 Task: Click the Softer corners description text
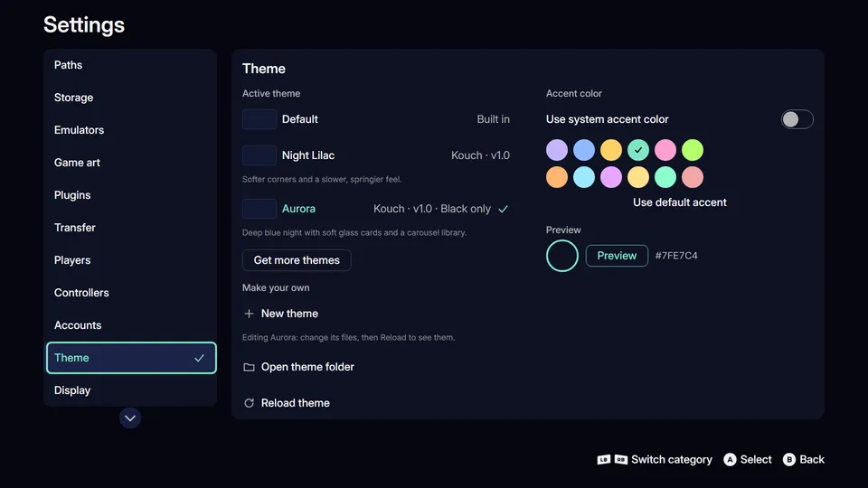click(322, 179)
